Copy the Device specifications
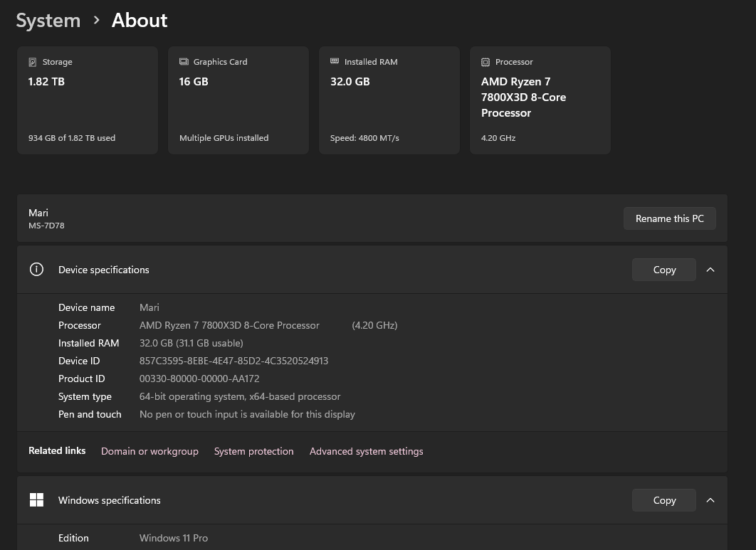 click(x=664, y=270)
